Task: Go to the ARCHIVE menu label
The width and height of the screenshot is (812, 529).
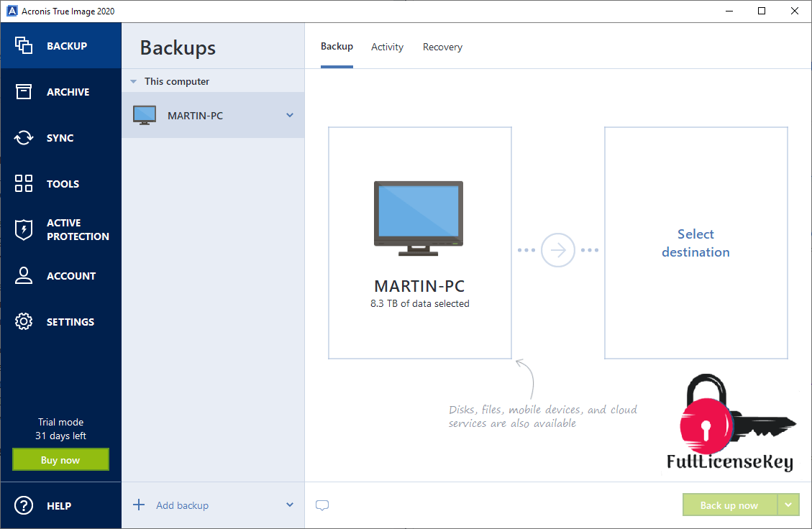Action: 68,92
